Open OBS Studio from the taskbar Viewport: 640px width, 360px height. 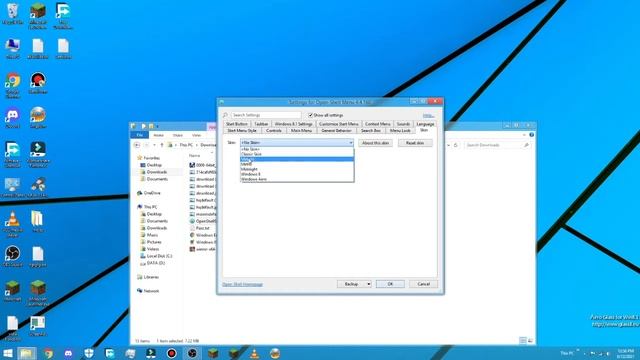coord(192,353)
